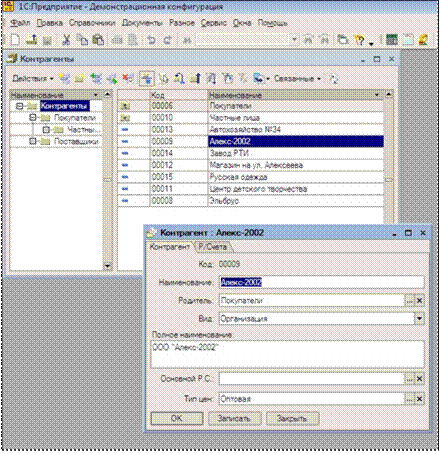The width and height of the screenshot is (441, 454).
Task: Switch to the Контрагент tab
Action: click(170, 247)
